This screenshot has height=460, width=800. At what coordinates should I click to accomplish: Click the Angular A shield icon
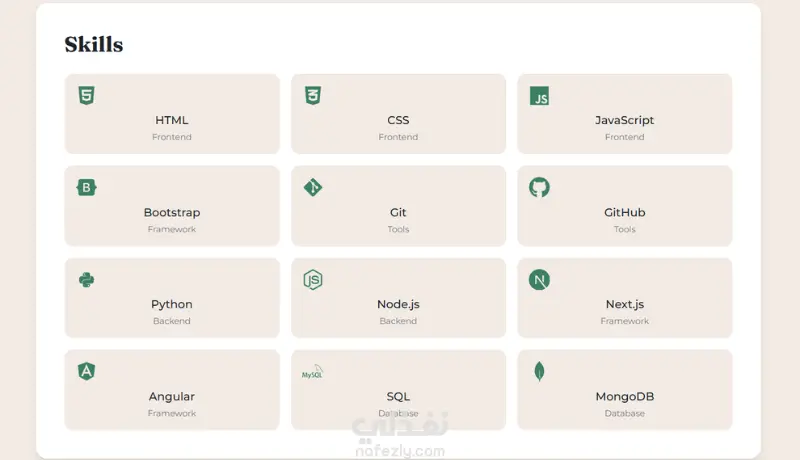(x=86, y=371)
